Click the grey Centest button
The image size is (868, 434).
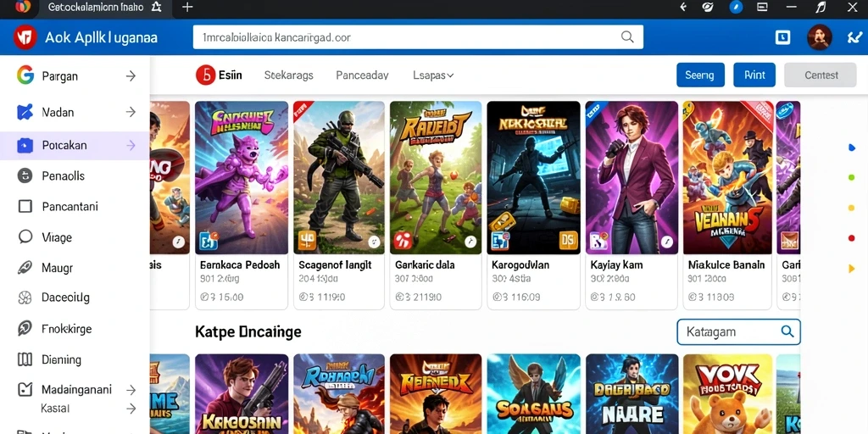point(821,75)
